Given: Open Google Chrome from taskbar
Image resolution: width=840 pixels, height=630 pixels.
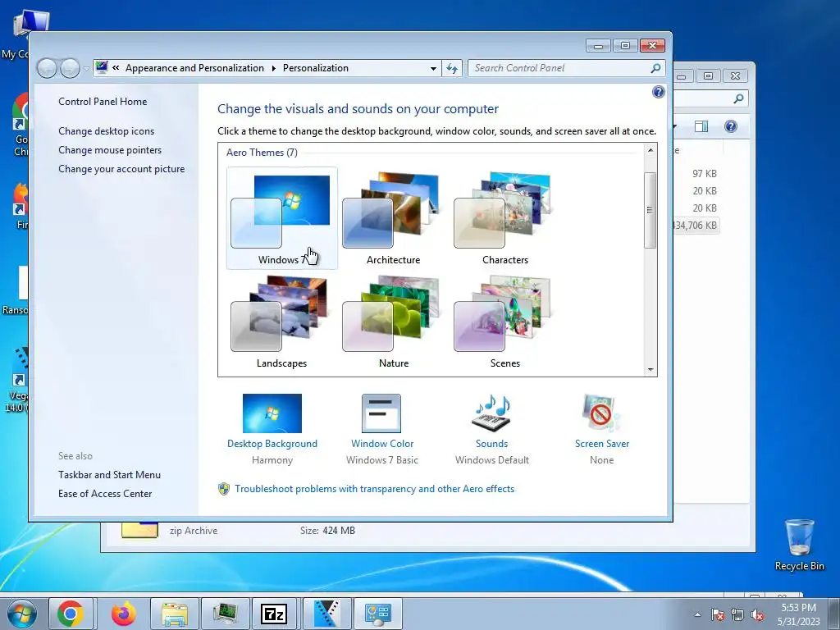Looking at the screenshot, I should 71,614.
